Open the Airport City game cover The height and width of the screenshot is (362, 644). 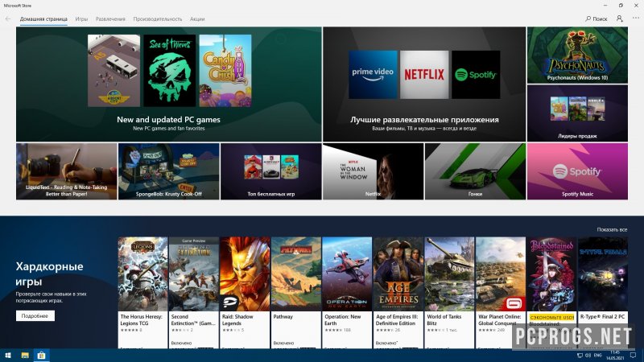tap(114, 71)
